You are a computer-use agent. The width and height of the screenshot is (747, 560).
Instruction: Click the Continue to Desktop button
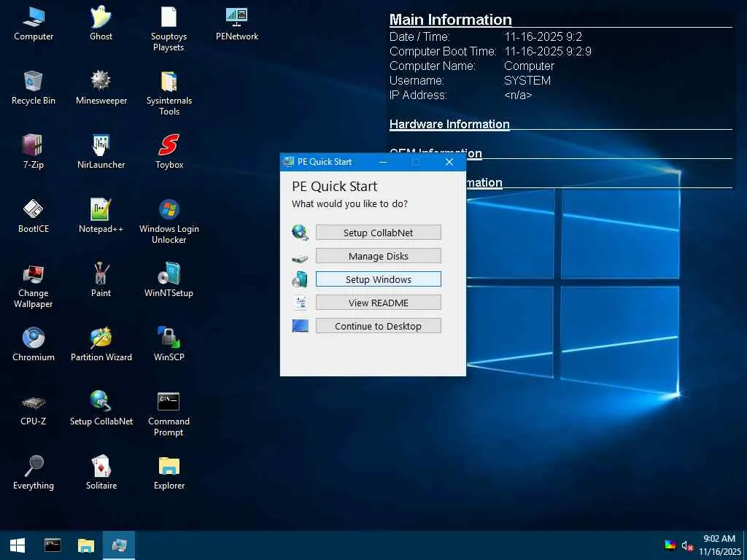coord(379,326)
